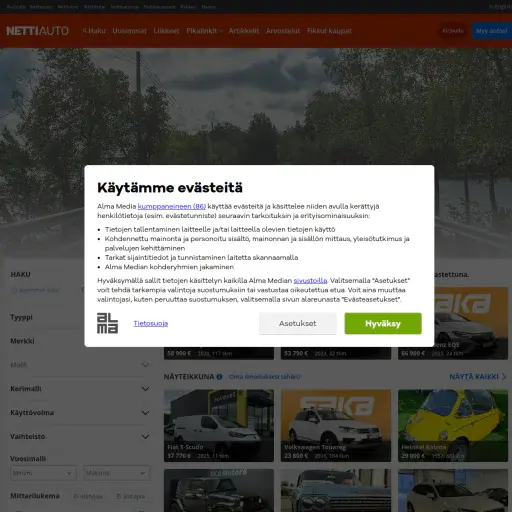Open Haku in the navigation bar
Viewport: 512px width, 512px height.
pos(94,31)
